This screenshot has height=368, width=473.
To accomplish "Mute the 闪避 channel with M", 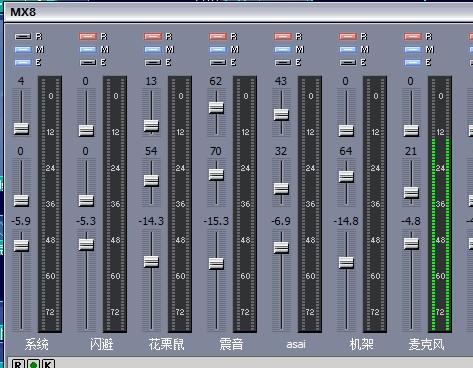I will pyautogui.click(x=88, y=50).
